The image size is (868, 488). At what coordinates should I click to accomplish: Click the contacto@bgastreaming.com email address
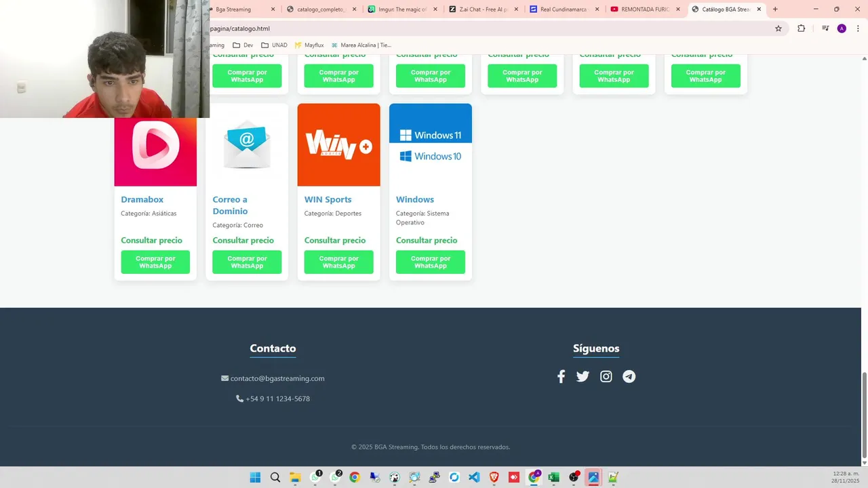coord(277,378)
